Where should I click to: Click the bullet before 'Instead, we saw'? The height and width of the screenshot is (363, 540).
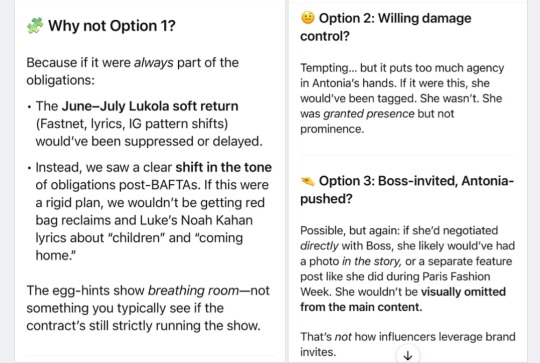pyautogui.click(x=29, y=168)
